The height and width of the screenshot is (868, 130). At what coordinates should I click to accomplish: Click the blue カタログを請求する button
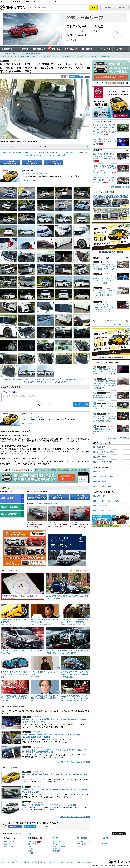pyautogui.click(x=53, y=162)
